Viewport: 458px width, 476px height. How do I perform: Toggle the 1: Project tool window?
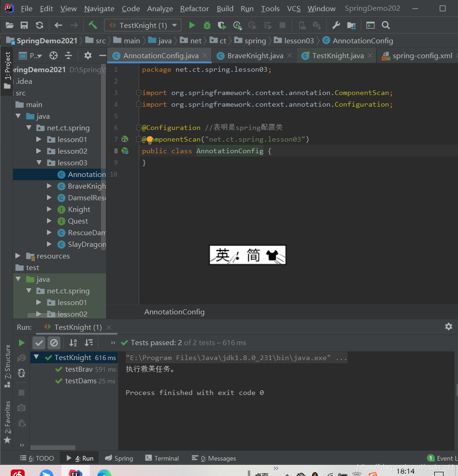click(7, 70)
